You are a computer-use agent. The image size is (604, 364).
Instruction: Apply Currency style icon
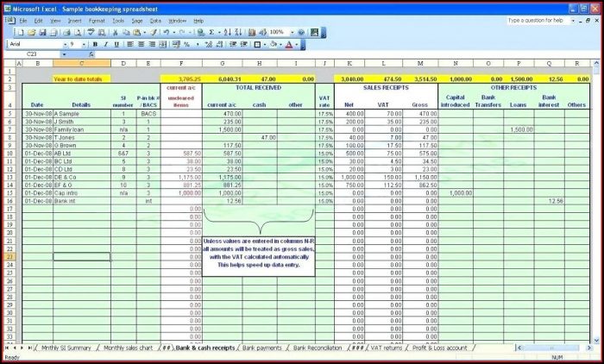tap(176, 45)
